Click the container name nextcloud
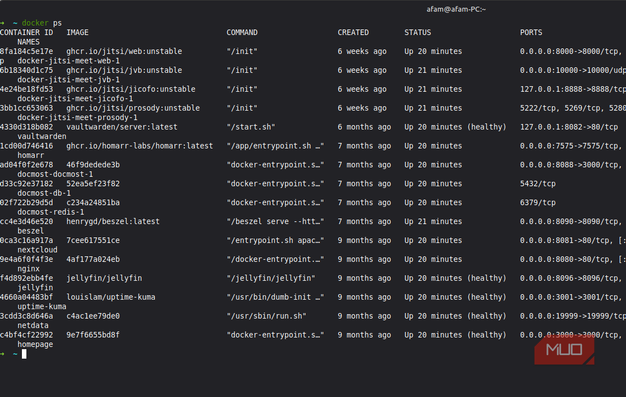 click(38, 250)
